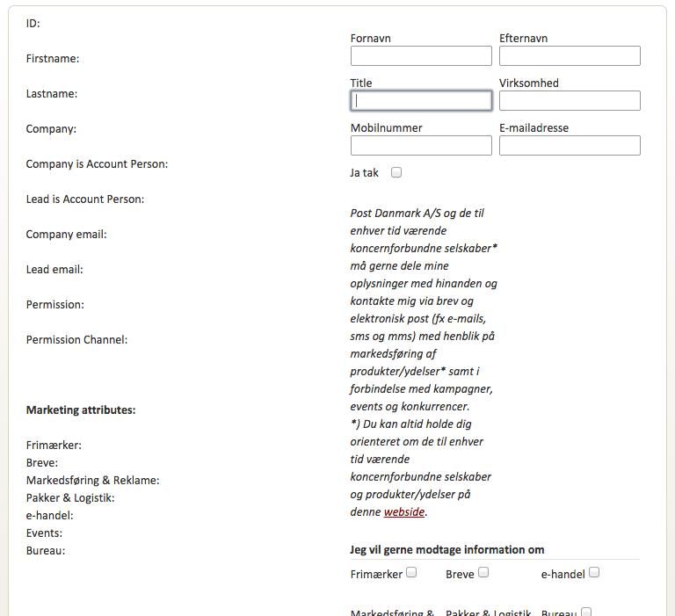Image resolution: width=675 pixels, height=616 pixels.
Task: Toggle the e-handel checkbox
Action: pyautogui.click(x=594, y=572)
